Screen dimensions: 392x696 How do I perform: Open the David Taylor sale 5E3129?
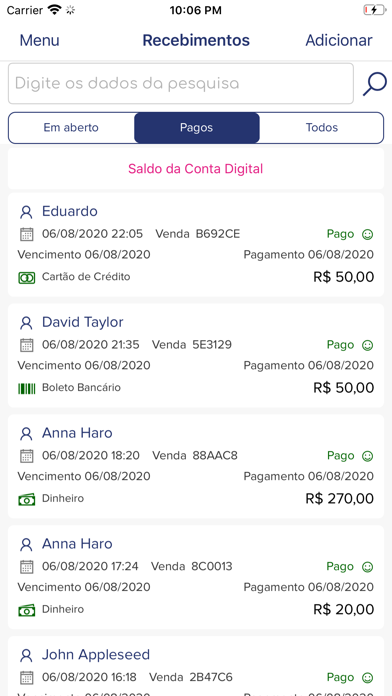[196, 356]
